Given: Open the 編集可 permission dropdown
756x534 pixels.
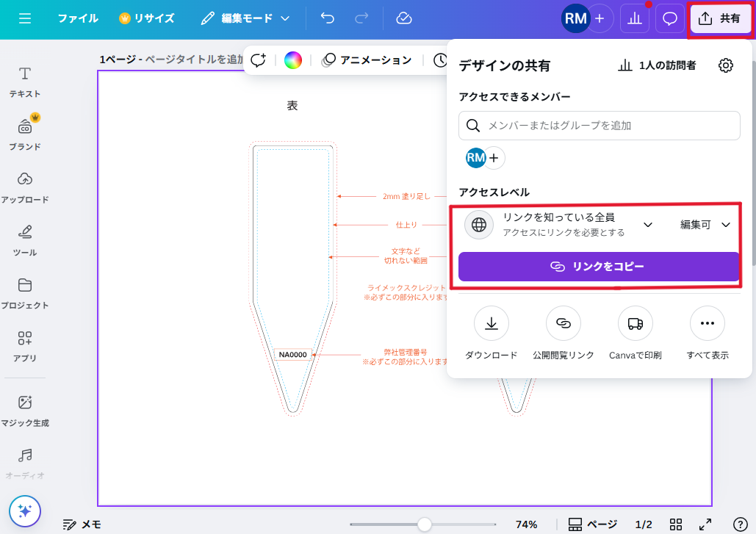Looking at the screenshot, I should 705,225.
